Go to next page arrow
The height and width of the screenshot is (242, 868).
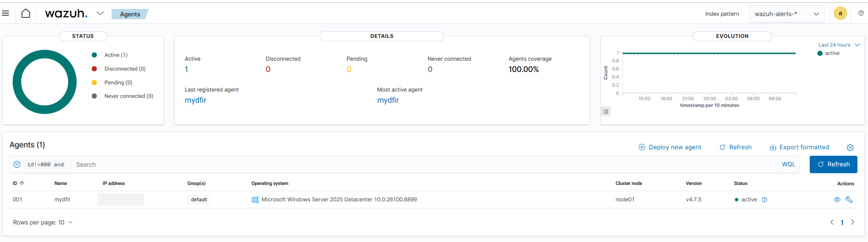[x=852, y=222]
